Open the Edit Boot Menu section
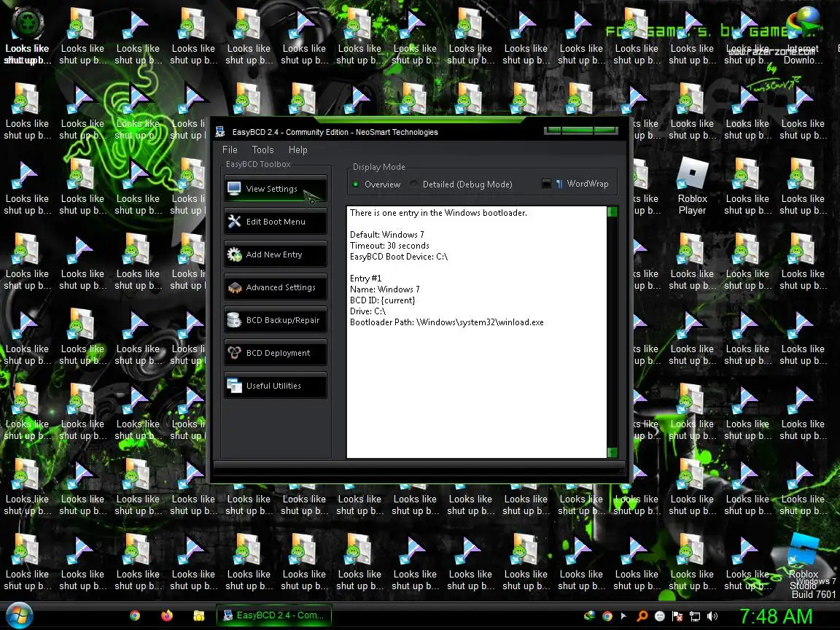Image resolution: width=840 pixels, height=630 pixels. coord(276,221)
